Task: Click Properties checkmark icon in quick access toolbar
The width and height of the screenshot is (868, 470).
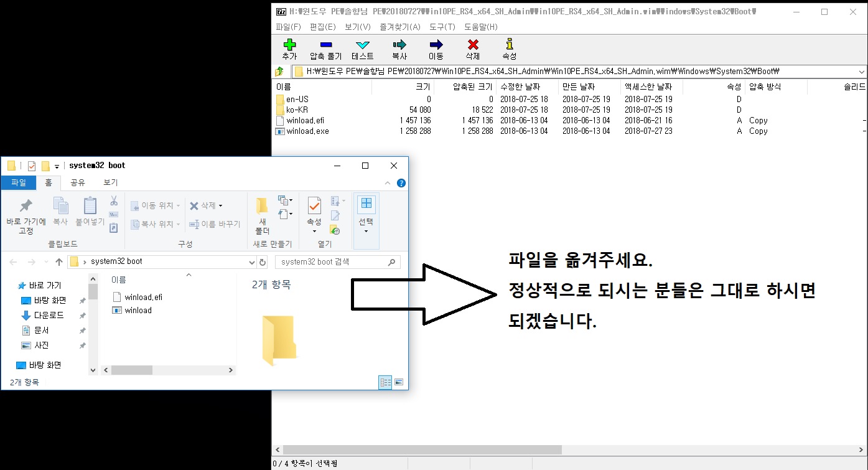Action: point(32,166)
